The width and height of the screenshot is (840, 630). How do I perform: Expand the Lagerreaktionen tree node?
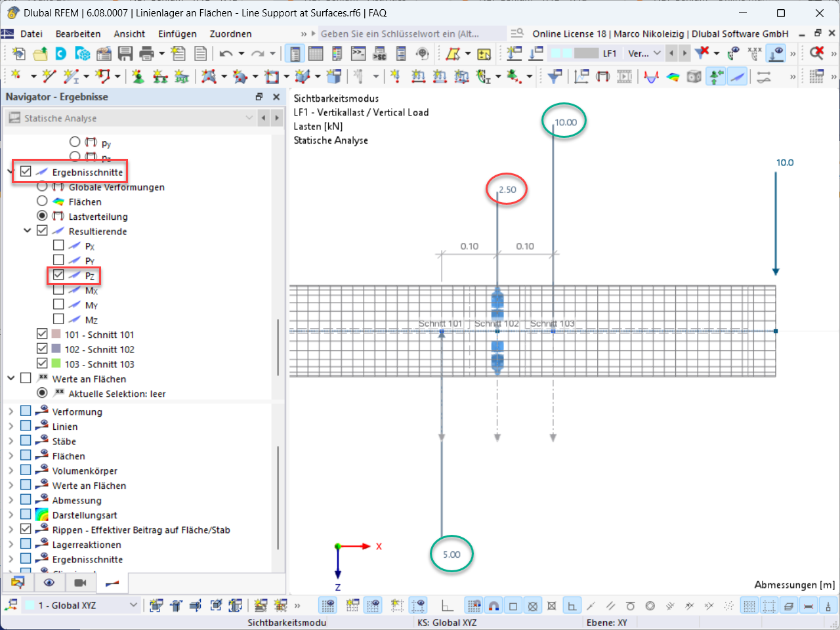click(10, 545)
